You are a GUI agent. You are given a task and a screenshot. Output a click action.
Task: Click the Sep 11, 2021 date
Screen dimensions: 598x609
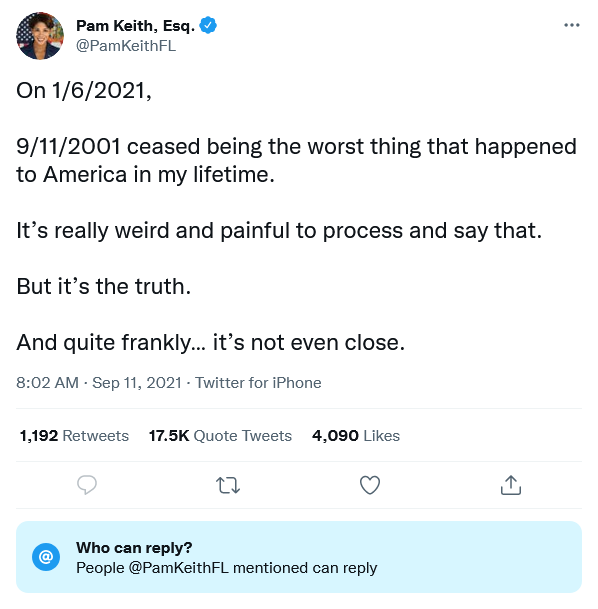tap(137, 383)
